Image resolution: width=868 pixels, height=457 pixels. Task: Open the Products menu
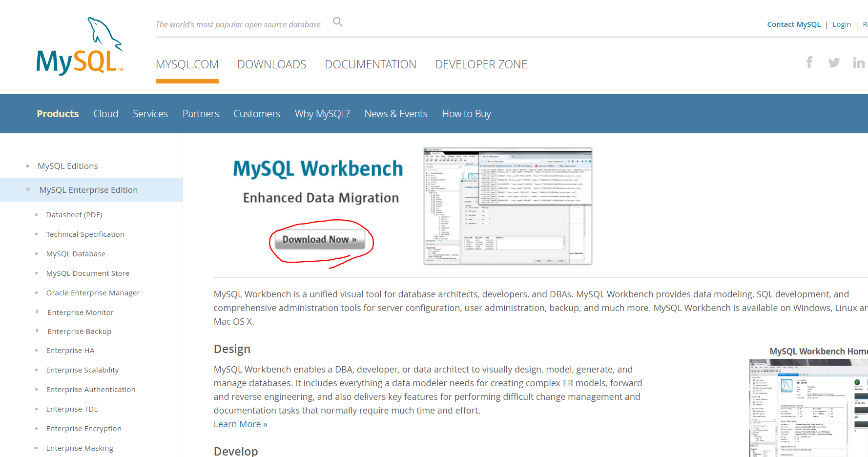coord(58,114)
